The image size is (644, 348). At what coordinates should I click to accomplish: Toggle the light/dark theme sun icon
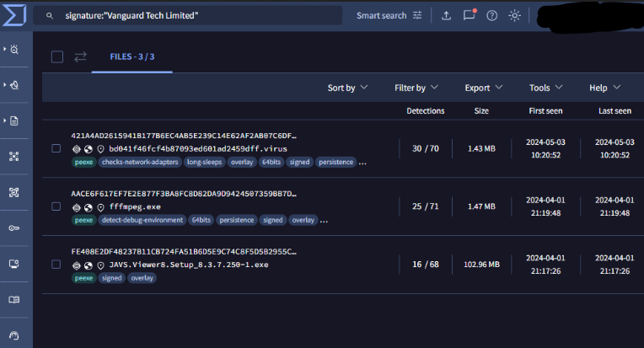point(515,16)
